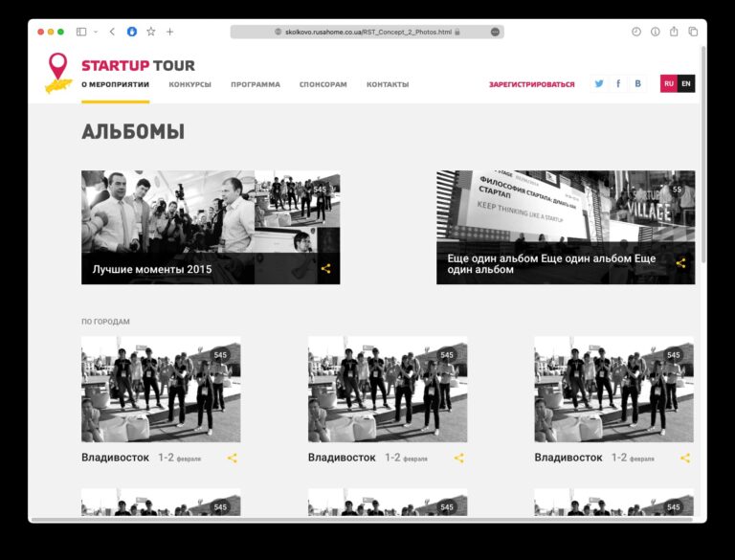Open the Еще один альбом thumbnail
This screenshot has width=735, height=560.
[566, 228]
